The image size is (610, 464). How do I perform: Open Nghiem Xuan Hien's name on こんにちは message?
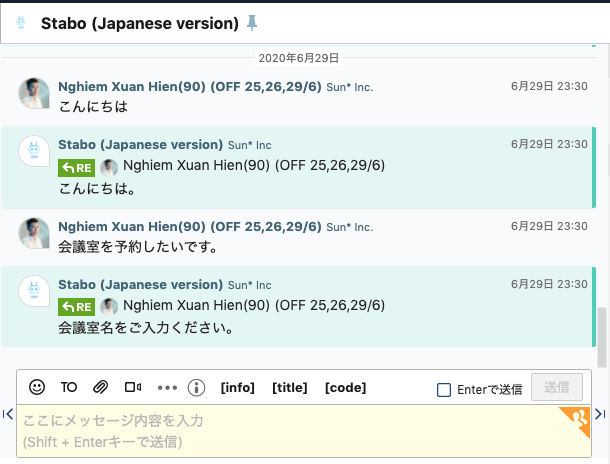(190, 87)
